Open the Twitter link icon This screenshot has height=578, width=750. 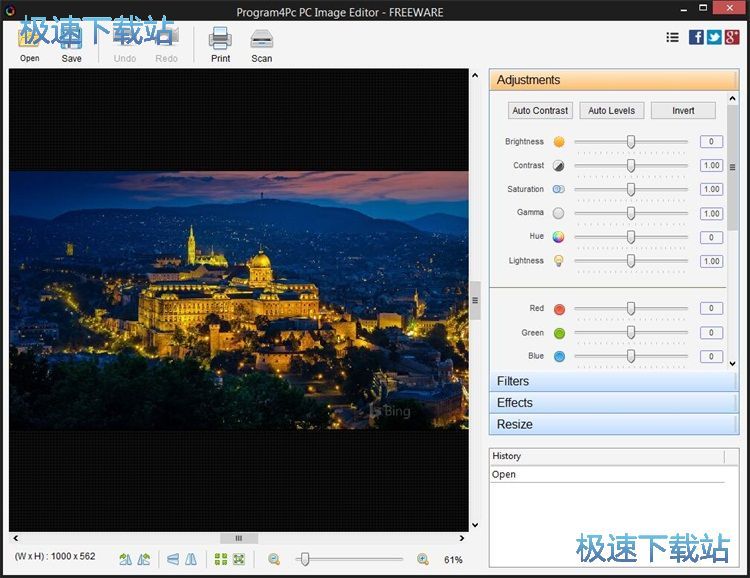point(714,37)
